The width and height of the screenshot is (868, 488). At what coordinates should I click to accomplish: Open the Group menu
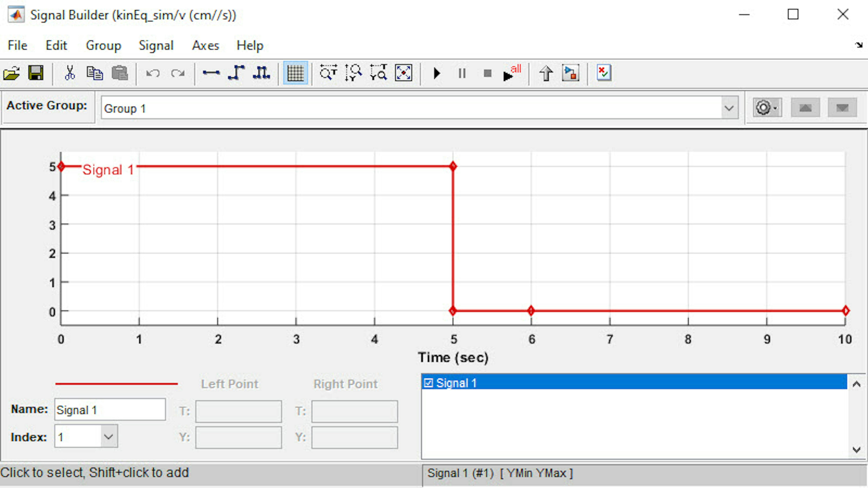103,45
